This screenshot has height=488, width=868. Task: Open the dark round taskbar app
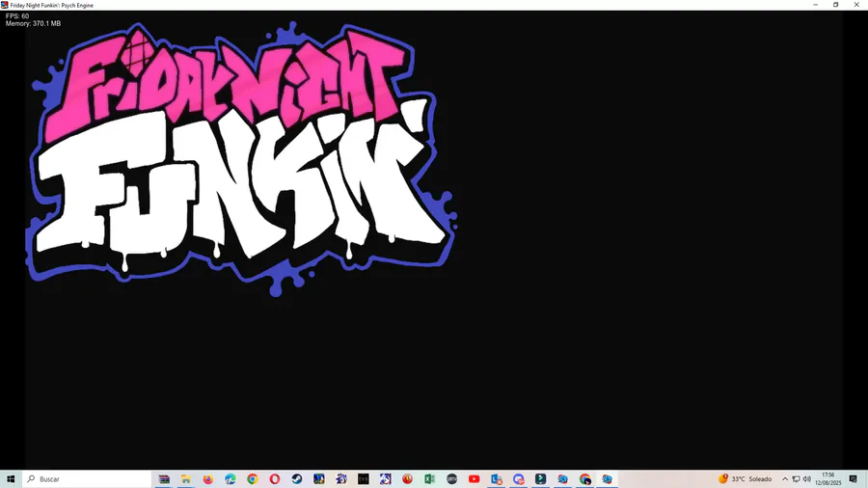(x=451, y=478)
